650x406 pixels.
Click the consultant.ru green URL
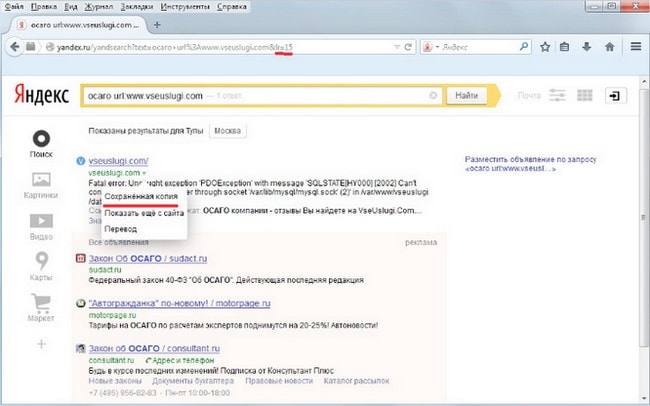(x=112, y=360)
